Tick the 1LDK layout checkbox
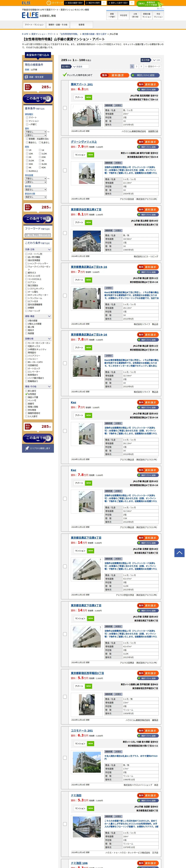Screen dimensions: 186x868 click(x=40, y=154)
